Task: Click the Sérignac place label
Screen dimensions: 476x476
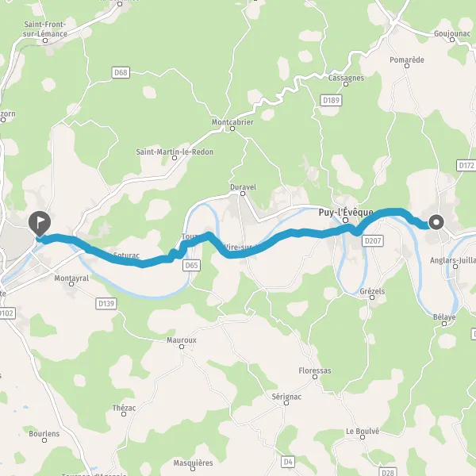Action: click(x=286, y=397)
